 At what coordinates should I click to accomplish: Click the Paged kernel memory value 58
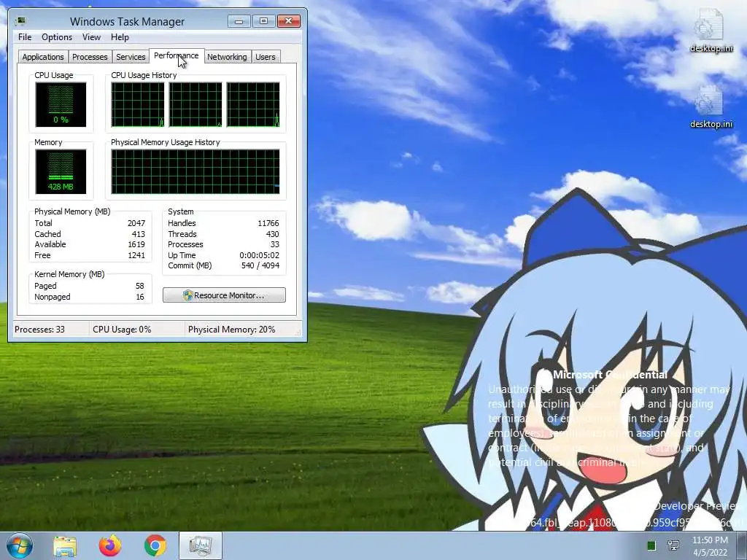139,286
